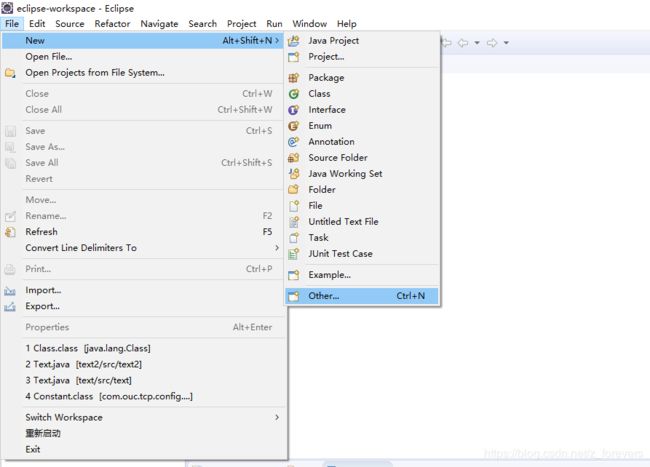
Task: Click the Other... wizard icon
Action: [293, 296]
